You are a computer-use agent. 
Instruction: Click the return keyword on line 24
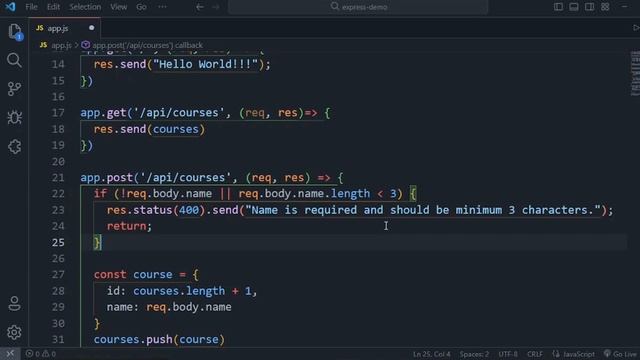(x=127, y=226)
